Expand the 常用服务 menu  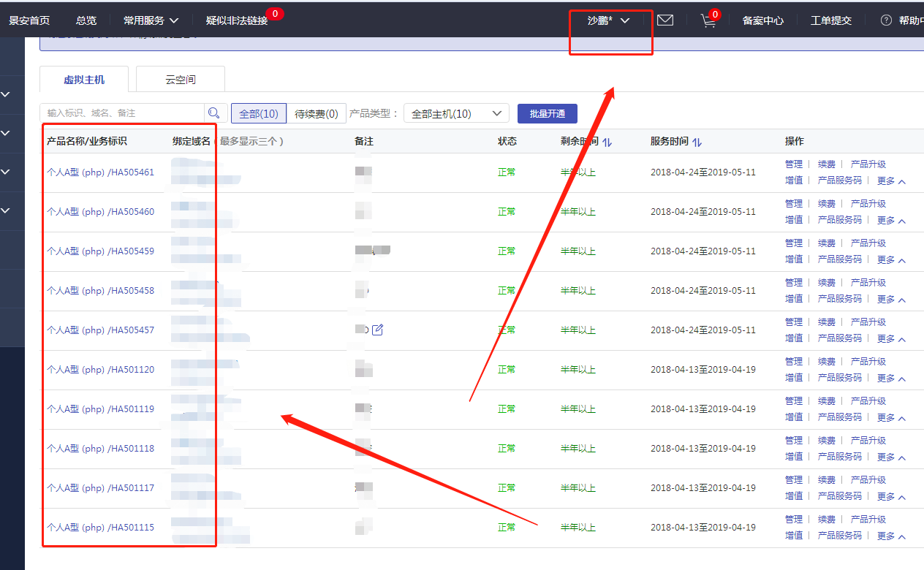click(x=151, y=20)
